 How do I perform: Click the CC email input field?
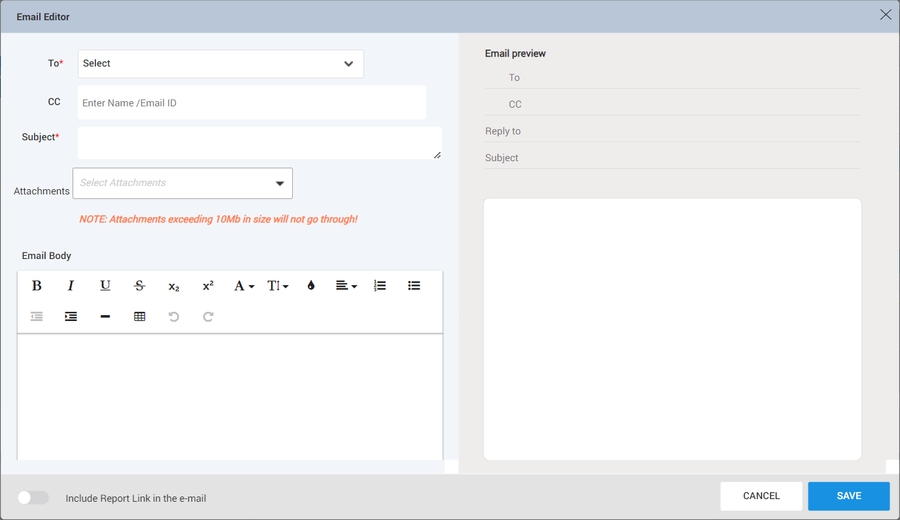pos(251,103)
